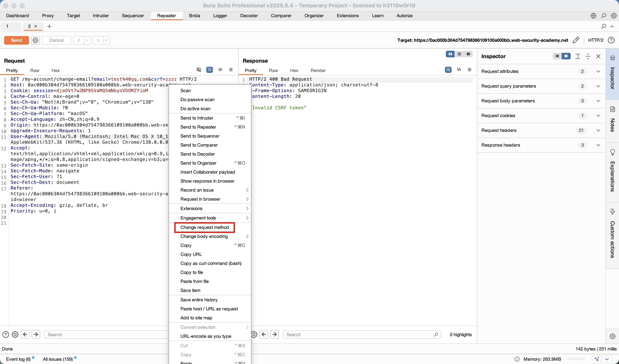Open the Custom actions sidebar lightning icon
The height and width of the screenshot is (364, 619).
click(612, 211)
